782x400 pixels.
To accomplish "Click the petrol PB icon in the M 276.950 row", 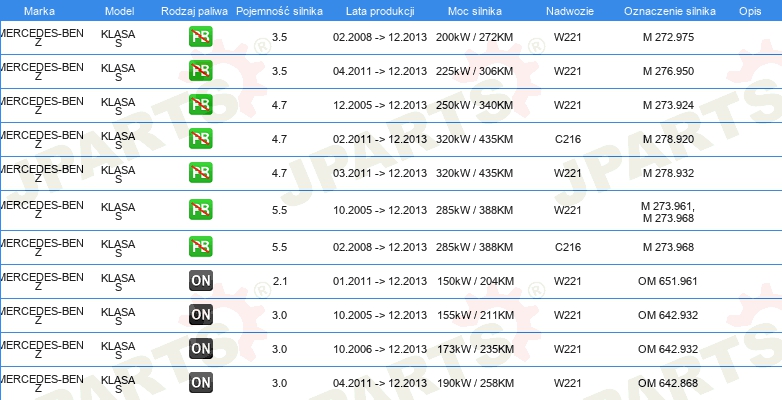I will coord(200,71).
